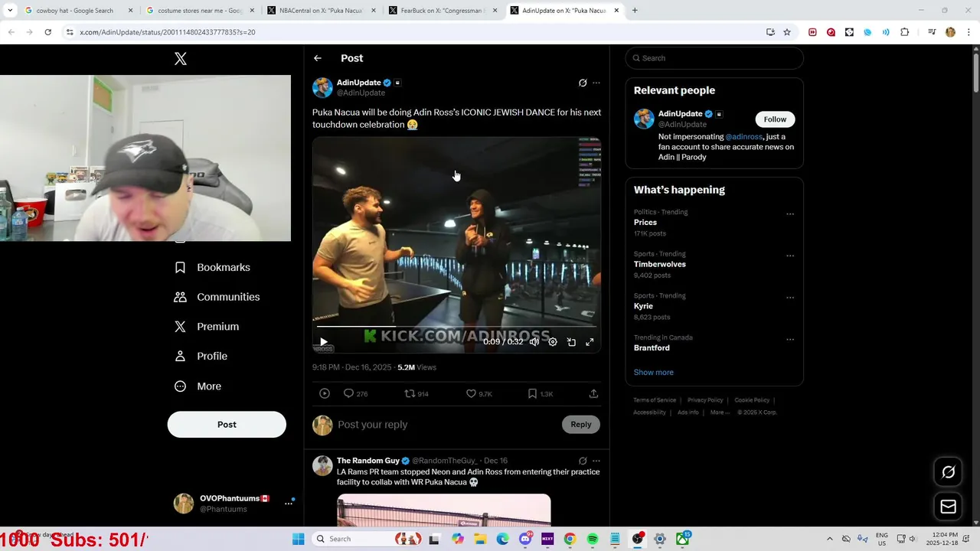Click the taskbar volume icon

(x=912, y=539)
